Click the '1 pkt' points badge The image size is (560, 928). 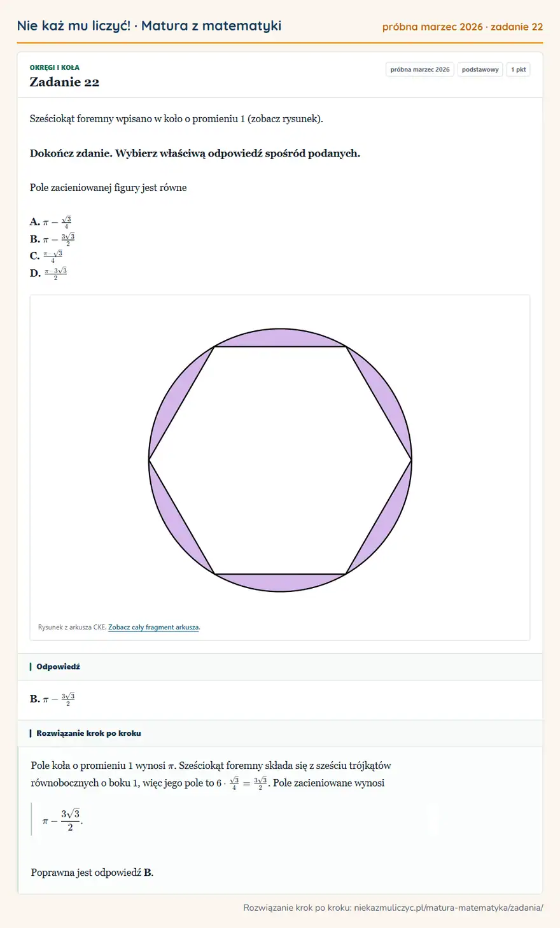[519, 69]
